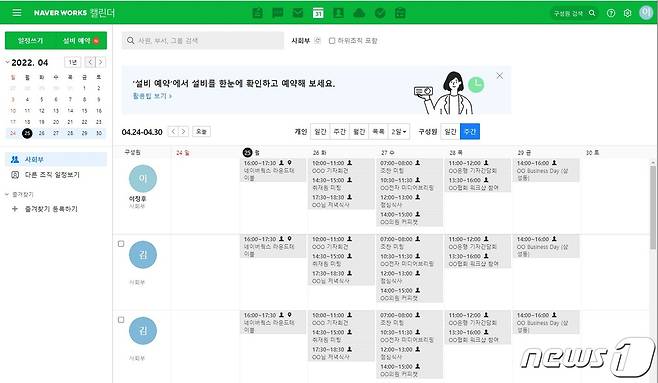Image resolution: width=658 pixels, height=383 pixels.
Task: Open the 활용팁 보기 link
Action: (152, 96)
